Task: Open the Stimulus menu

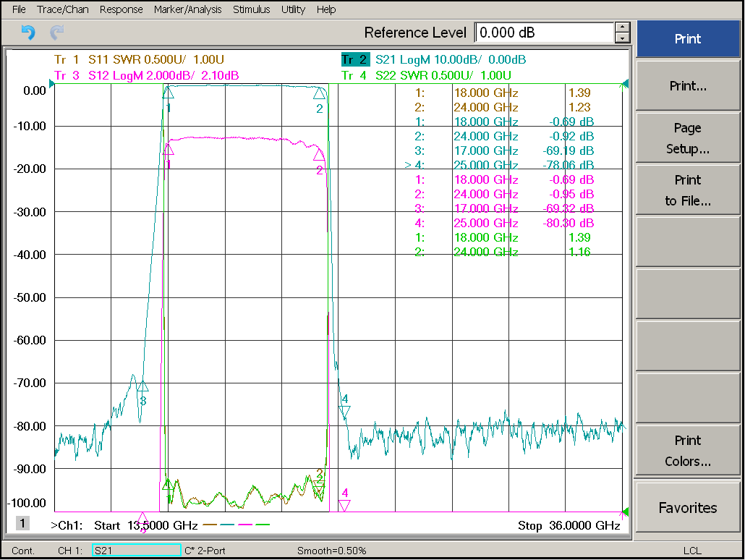Action: point(251,9)
